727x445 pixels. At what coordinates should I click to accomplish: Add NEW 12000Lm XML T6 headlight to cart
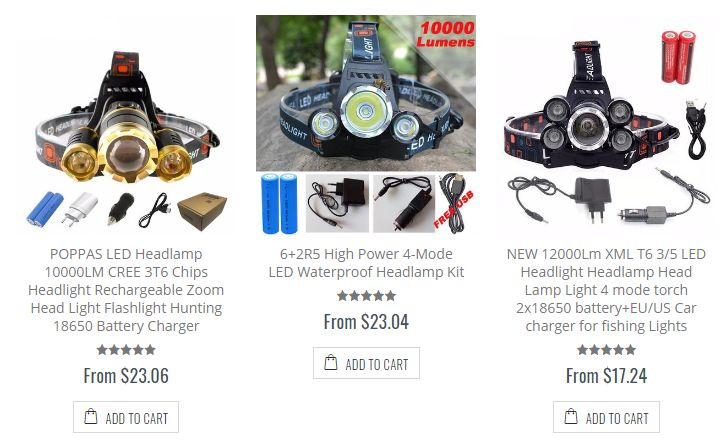coord(606,417)
